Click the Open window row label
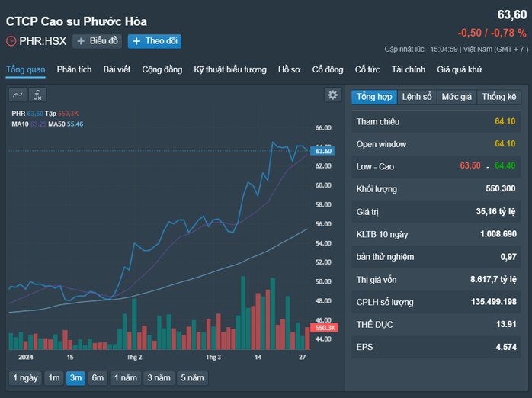Image resolution: width=532 pixels, height=398 pixels. (x=381, y=144)
